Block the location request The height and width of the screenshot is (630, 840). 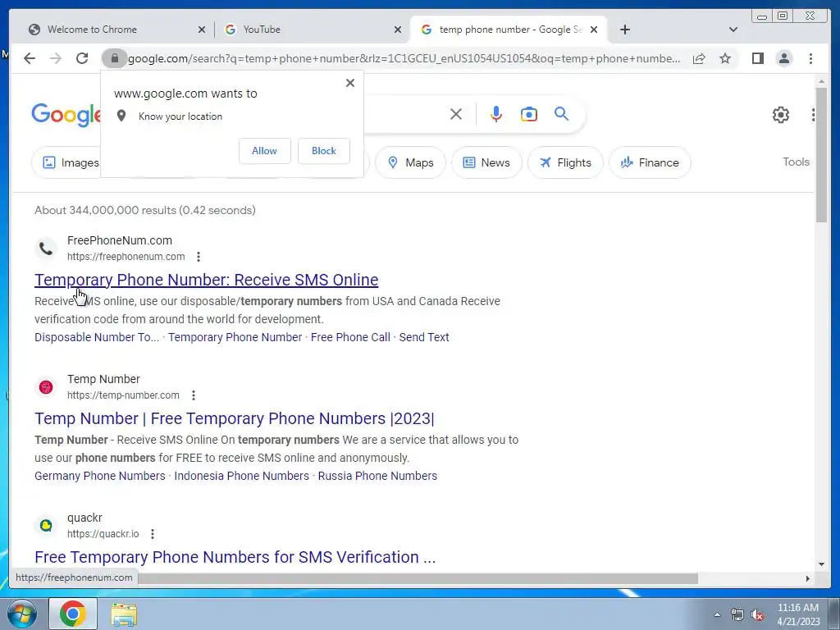[323, 151]
